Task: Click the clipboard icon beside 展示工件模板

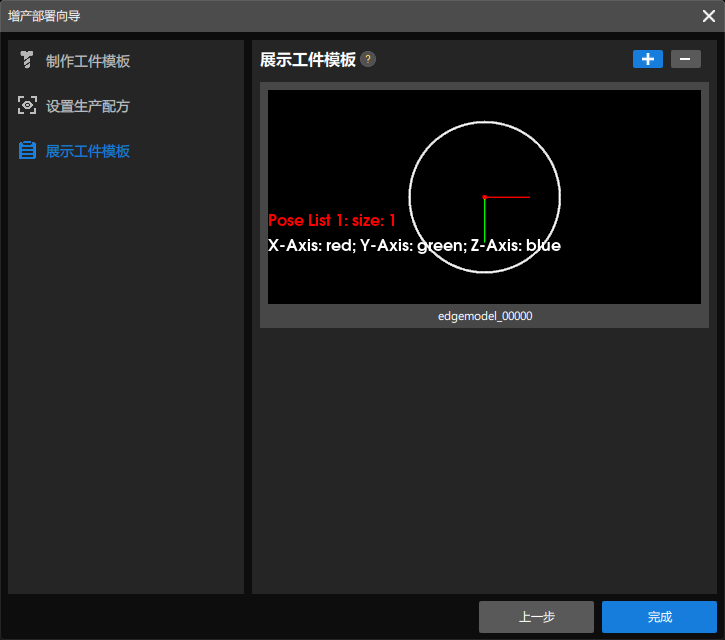Action: coord(27,150)
